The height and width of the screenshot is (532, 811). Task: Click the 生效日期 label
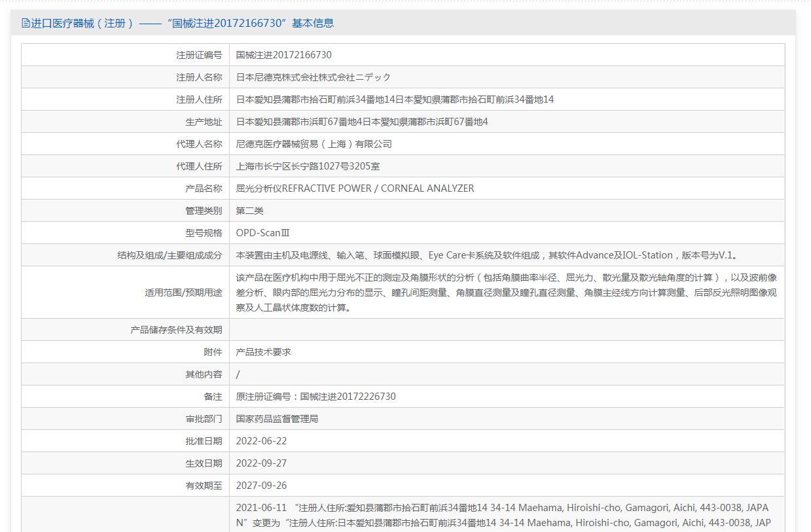click(x=204, y=463)
